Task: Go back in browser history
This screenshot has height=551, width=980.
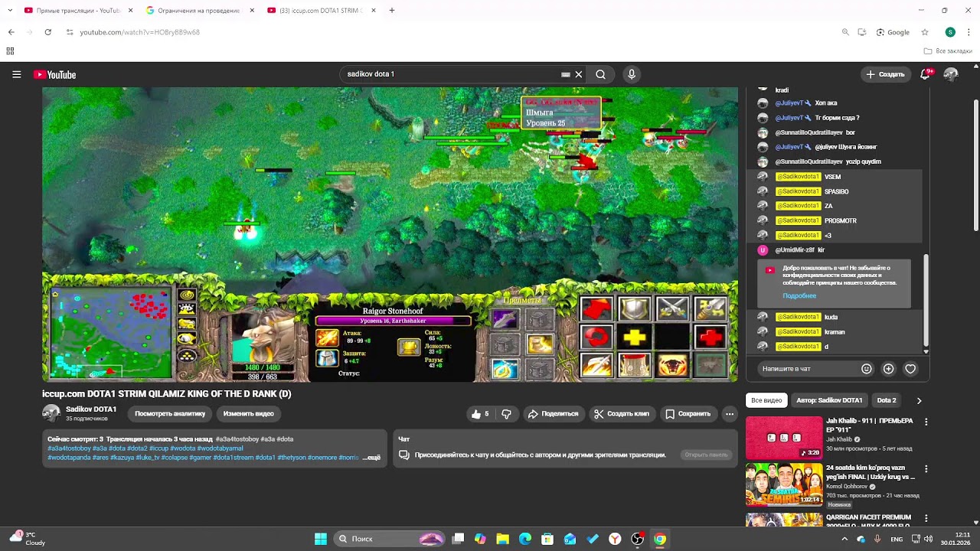Action: point(11,32)
